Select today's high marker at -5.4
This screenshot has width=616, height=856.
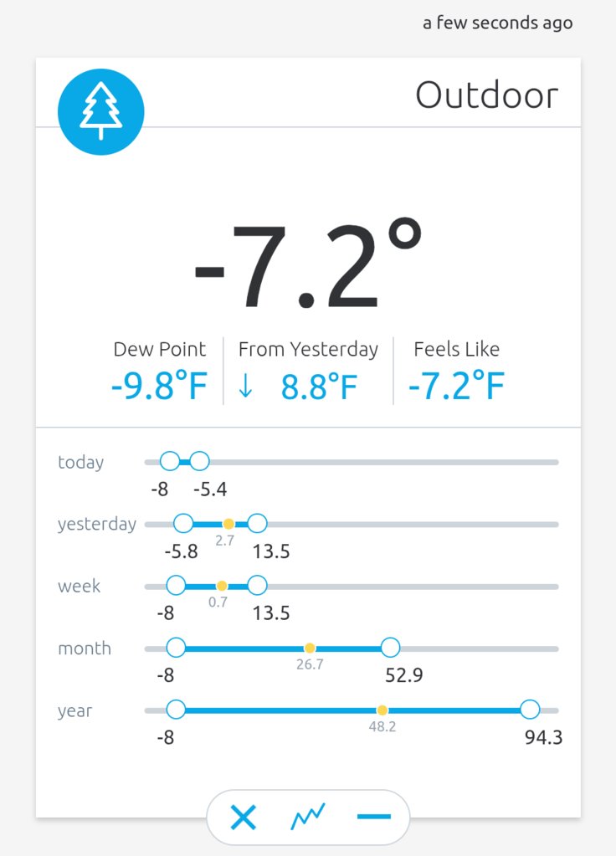(199, 461)
